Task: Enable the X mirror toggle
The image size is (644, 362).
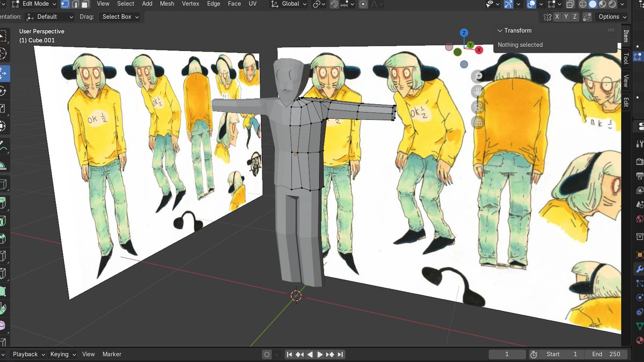Action: 557,17
